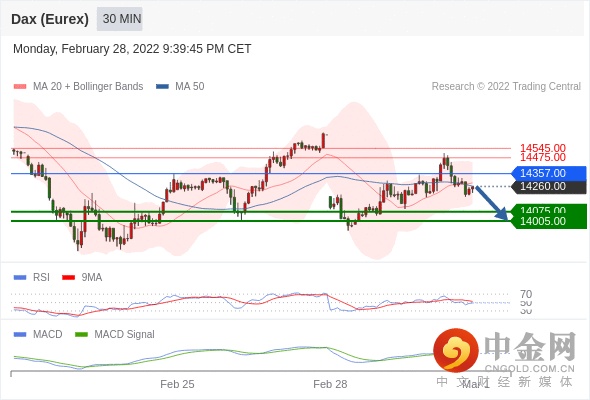Click the RSI blue legend swatch

(x=20, y=278)
